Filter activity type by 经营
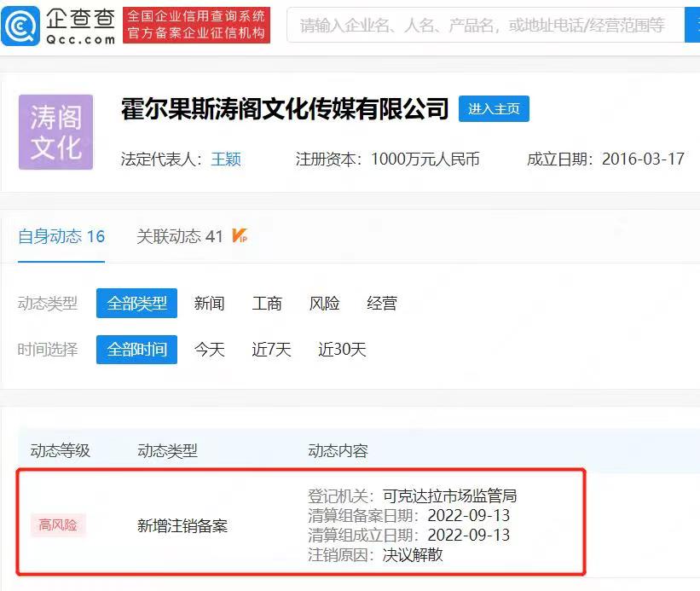Screen dimensions: 700x591 (382, 304)
